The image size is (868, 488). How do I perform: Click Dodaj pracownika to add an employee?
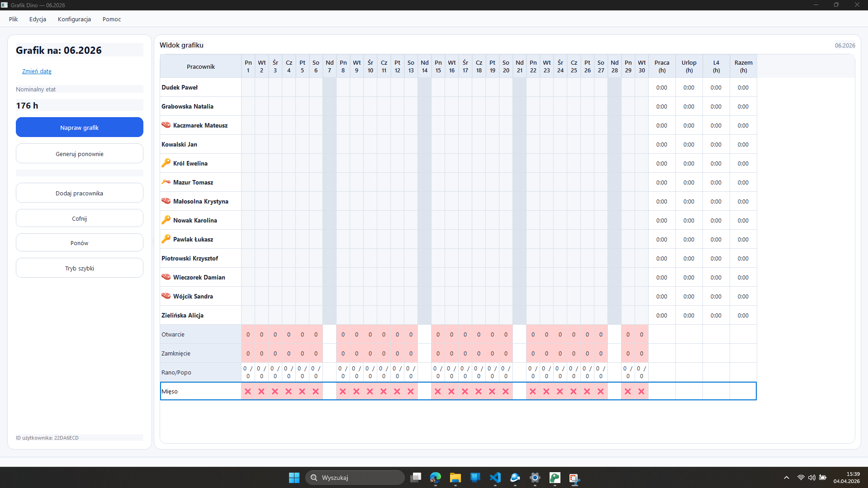coord(80,193)
